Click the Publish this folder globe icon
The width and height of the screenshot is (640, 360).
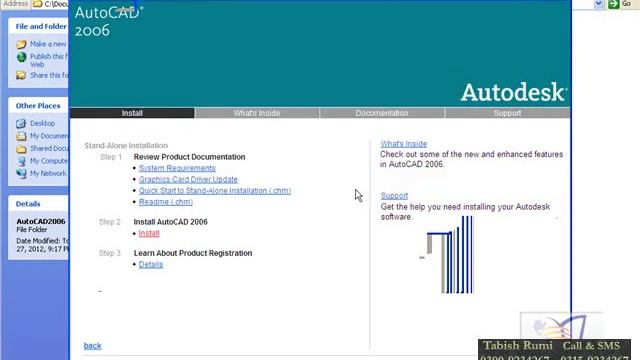click(21, 57)
